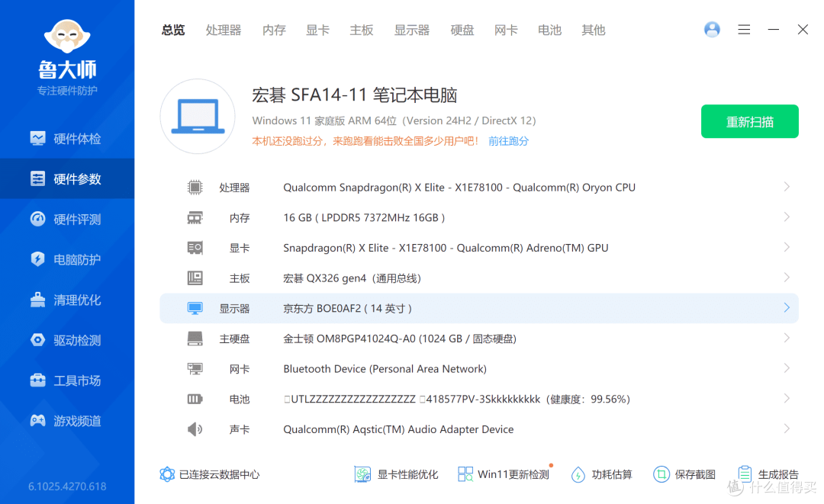This screenshot has height=504, width=824.
Task: Switch to 显卡 tab
Action: 317,30
